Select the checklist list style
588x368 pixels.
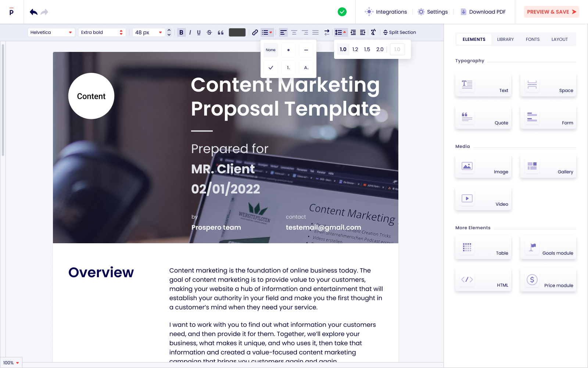pos(271,68)
